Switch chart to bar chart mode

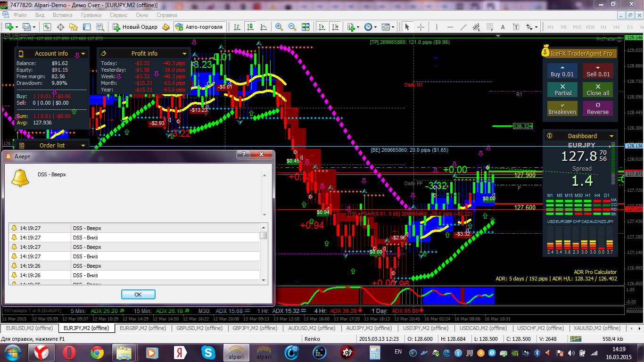coord(237,27)
